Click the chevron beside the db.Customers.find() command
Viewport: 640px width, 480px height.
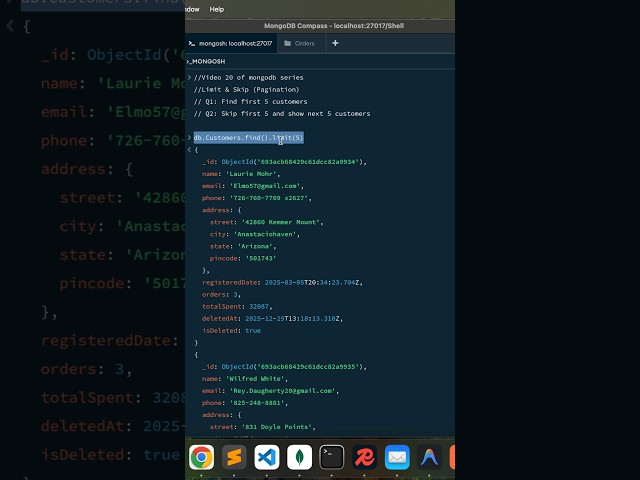[189, 137]
